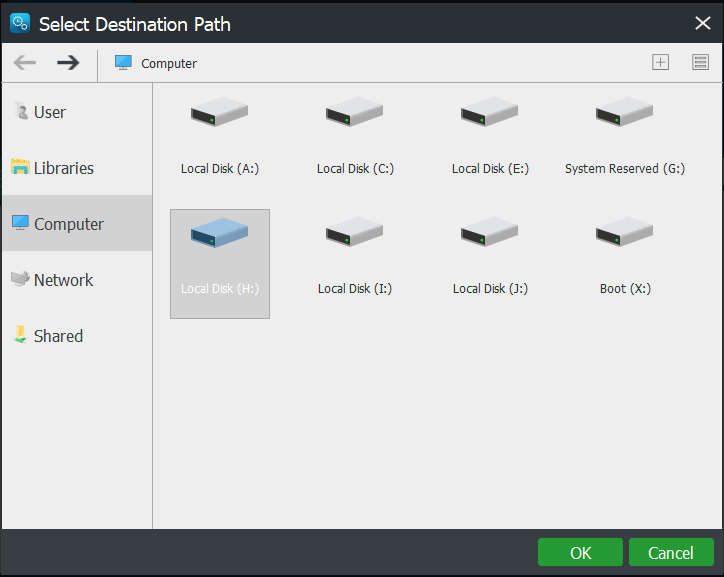Image resolution: width=724 pixels, height=577 pixels.
Task: Select Local Disk (C:) drive icon
Action: pyautogui.click(x=354, y=112)
